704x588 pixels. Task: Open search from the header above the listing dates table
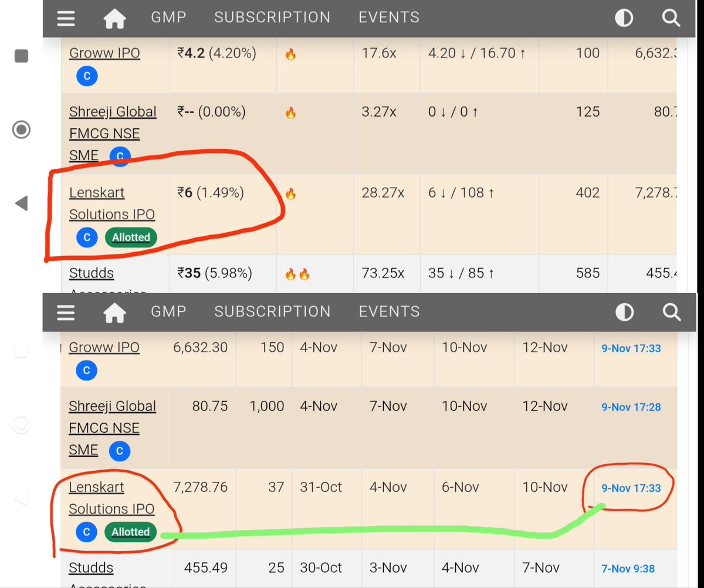tap(671, 312)
